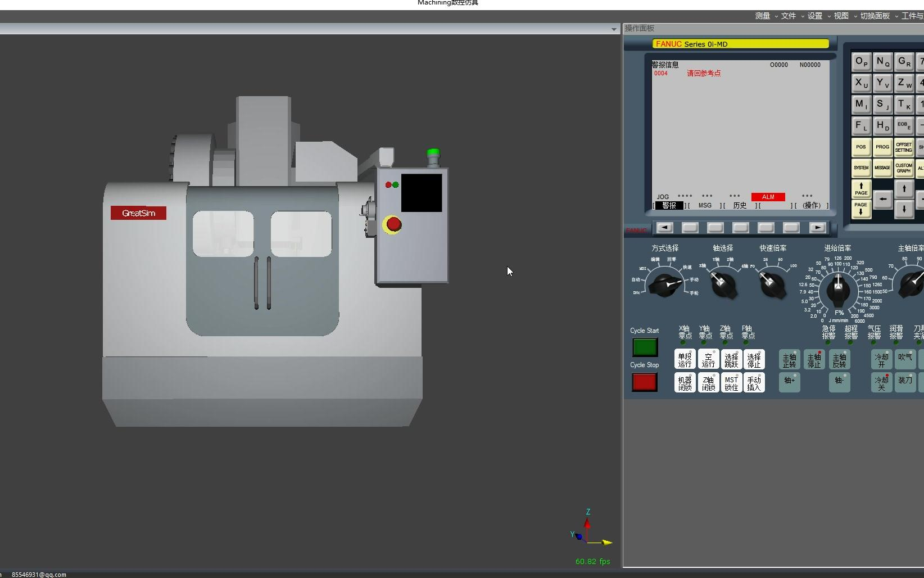Click the 轴- jog button

point(839,381)
